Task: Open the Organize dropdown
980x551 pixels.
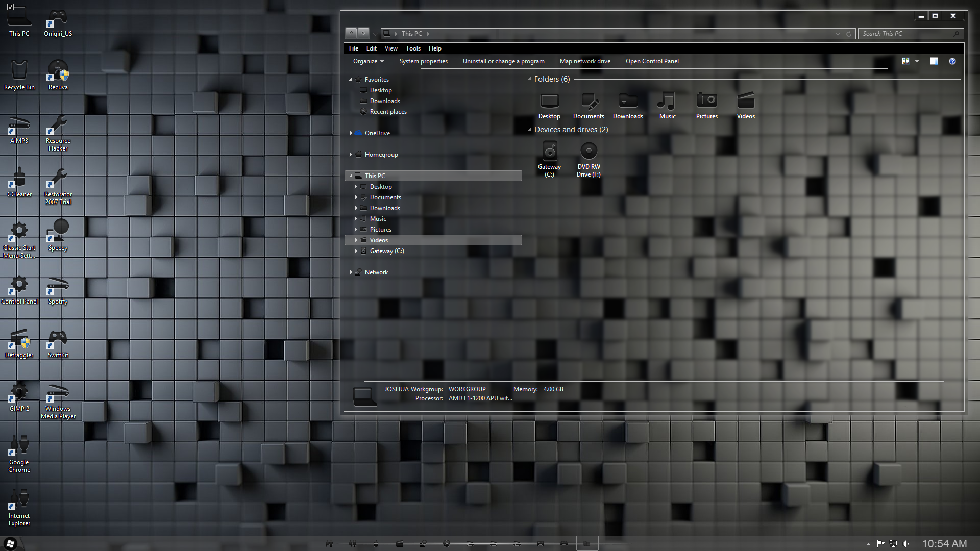Action: pos(368,61)
